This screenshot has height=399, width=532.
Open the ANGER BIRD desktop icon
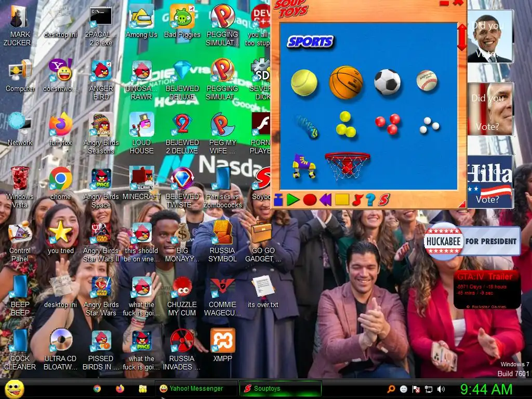(101, 80)
